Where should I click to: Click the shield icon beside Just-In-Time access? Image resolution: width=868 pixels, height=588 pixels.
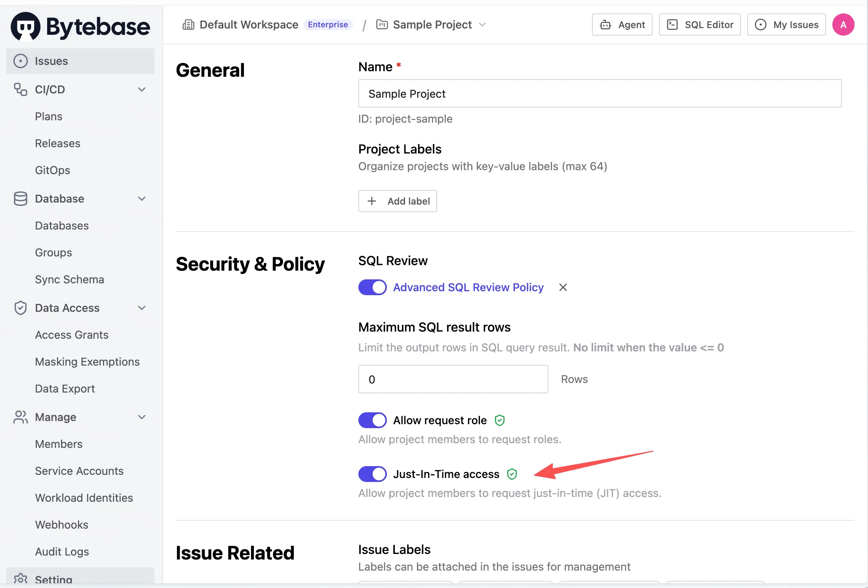[x=512, y=474]
